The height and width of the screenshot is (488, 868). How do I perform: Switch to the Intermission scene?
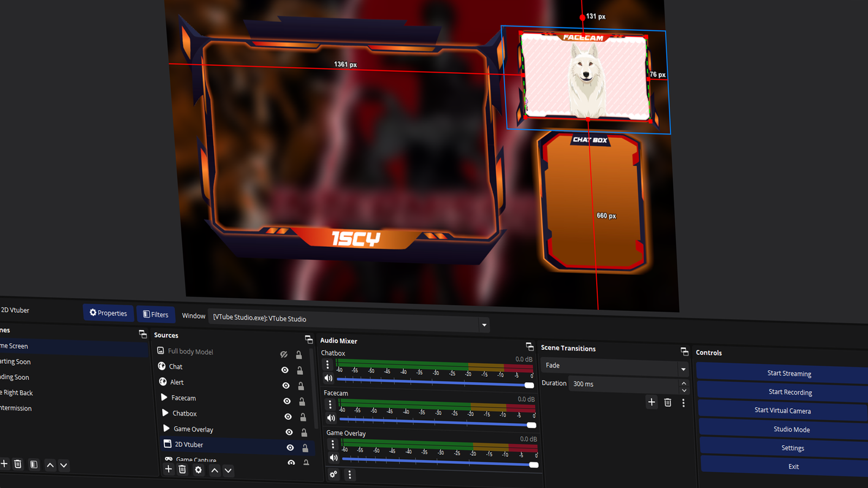coord(16,408)
